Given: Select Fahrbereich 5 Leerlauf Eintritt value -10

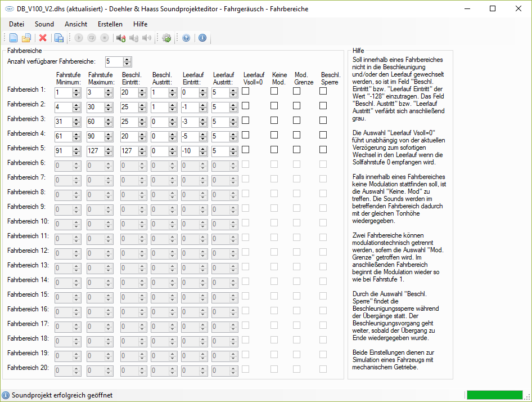Looking at the screenshot, I should [190, 151].
